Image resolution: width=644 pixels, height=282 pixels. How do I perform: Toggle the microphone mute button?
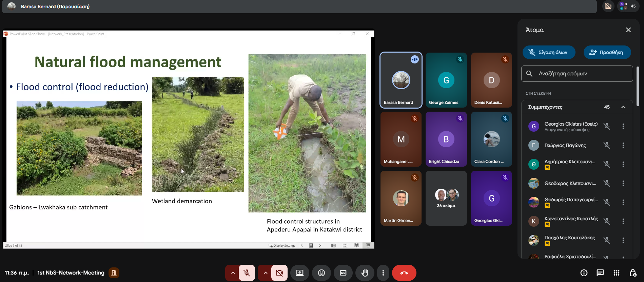[247, 273]
